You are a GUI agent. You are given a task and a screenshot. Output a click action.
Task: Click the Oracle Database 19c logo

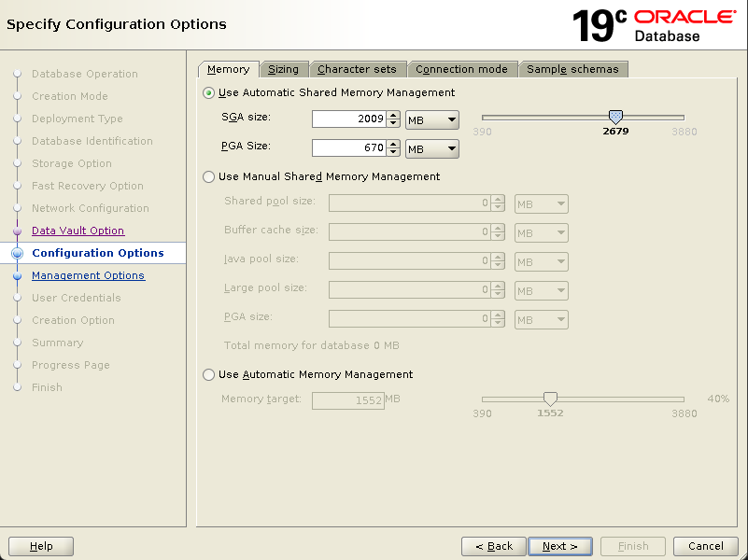pos(654,26)
